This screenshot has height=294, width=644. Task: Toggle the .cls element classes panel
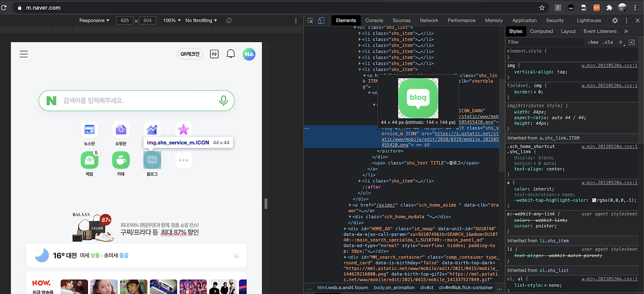(x=608, y=42)
